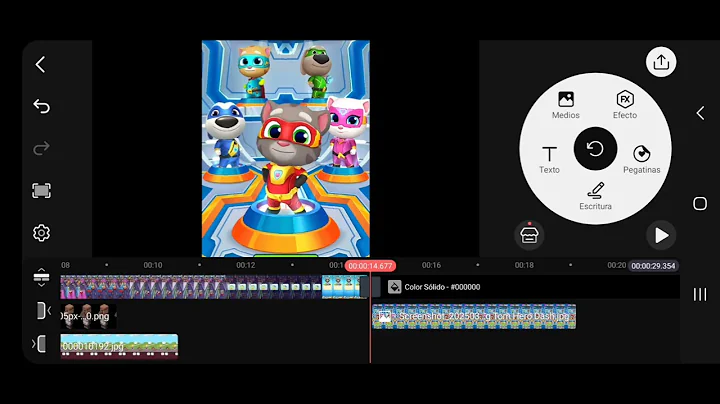Viewport: 720px width, 404px height.
Task: Jump to the previous clip edge
Action: tap(42, 310)
